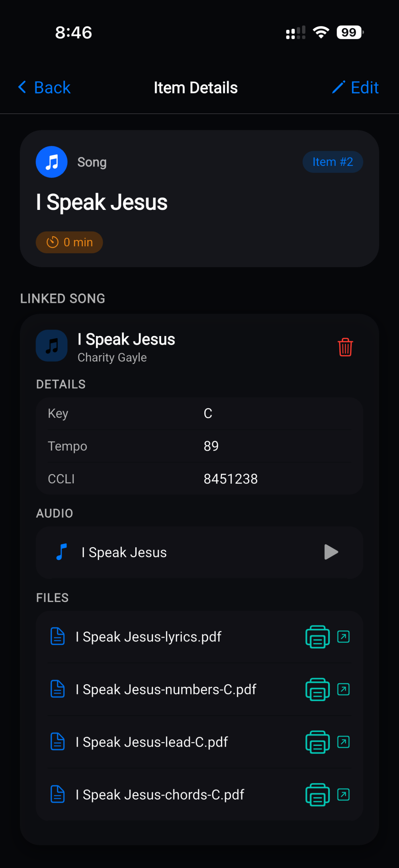The image size is (399, 868).
Task: Tap the blue Song music note icon
Action: 52,162
